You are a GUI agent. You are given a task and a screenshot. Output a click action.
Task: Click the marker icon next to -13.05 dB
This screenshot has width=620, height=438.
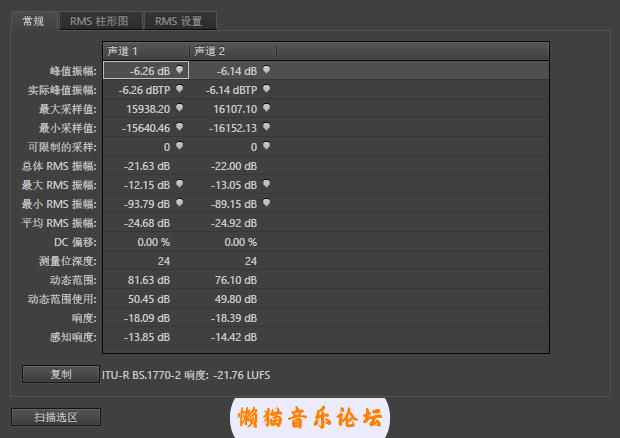(266, 184)
